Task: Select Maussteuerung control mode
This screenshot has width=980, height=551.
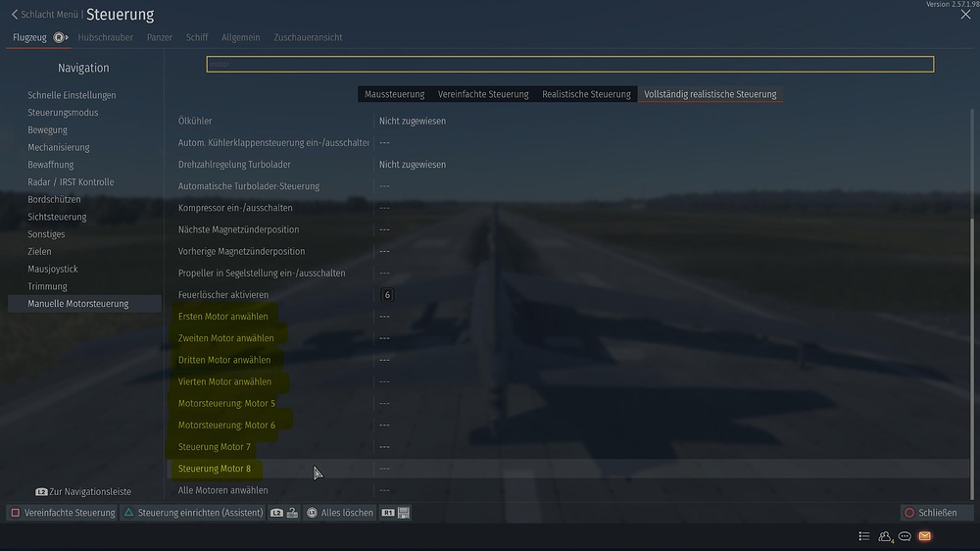Action: click(x=394, y=94)
